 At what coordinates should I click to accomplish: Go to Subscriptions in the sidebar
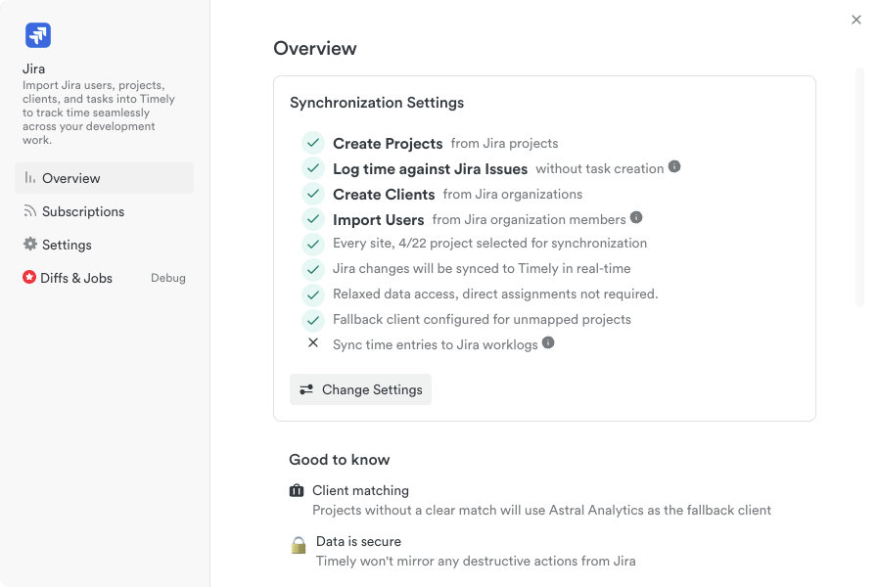coord(83,211)
